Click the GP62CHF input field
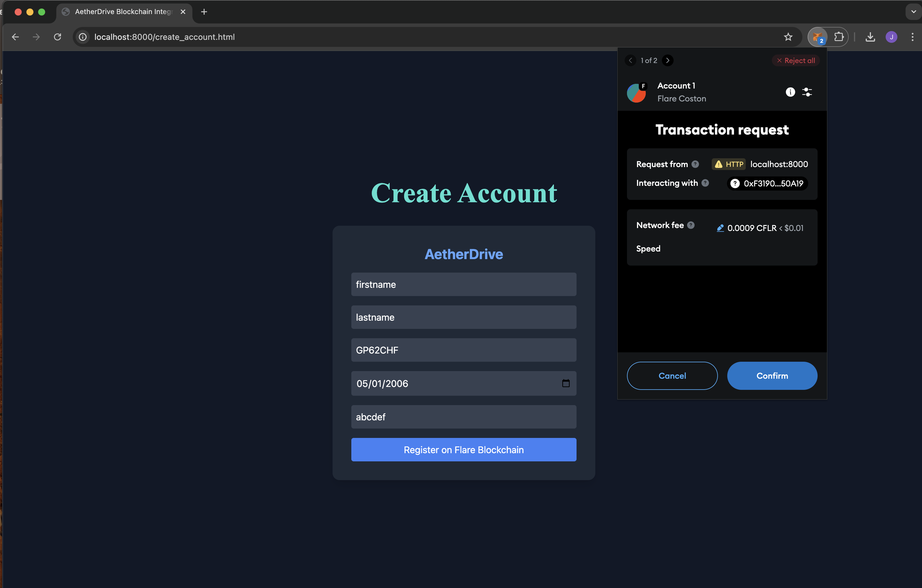This screenshot has width=922, height=588. [463, 350]
